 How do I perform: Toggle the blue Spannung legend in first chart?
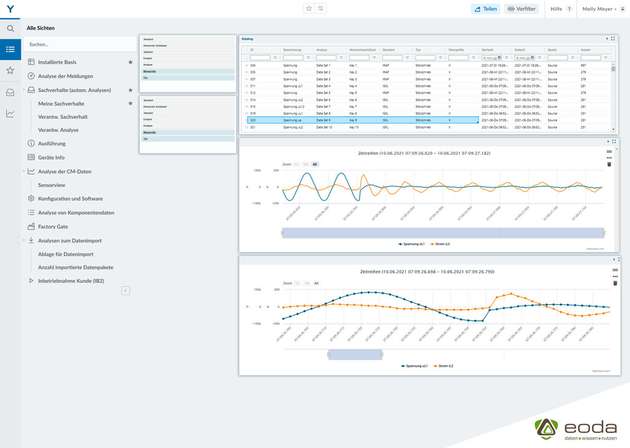(412, 244)
